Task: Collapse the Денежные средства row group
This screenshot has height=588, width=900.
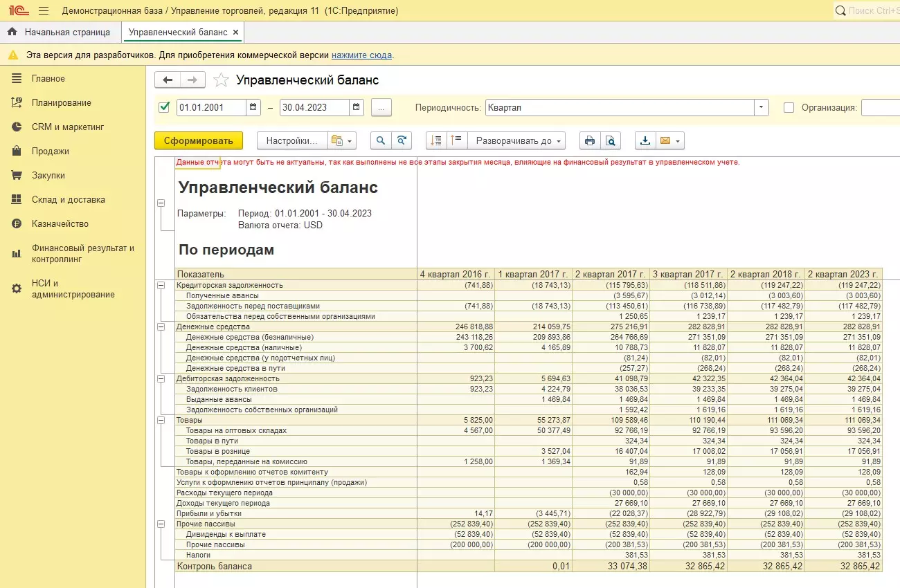Action: (161, 327)
